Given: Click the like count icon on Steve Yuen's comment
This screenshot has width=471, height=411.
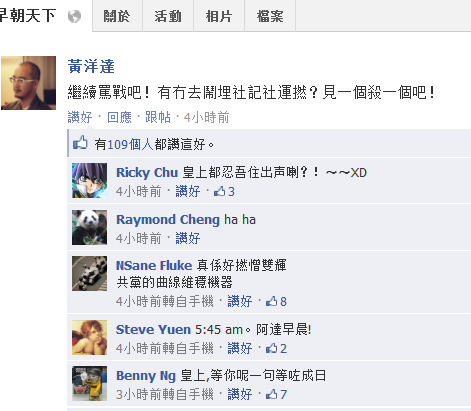Looking at the screenshot, I should click(271, 348).
